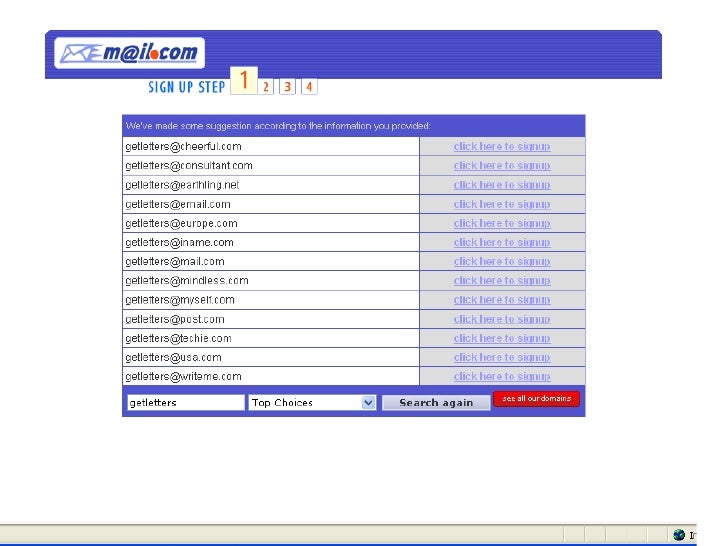Screen dimensions: 728x546
Task: Select the getletters@mail.com text
Action: tap(175, 262)
